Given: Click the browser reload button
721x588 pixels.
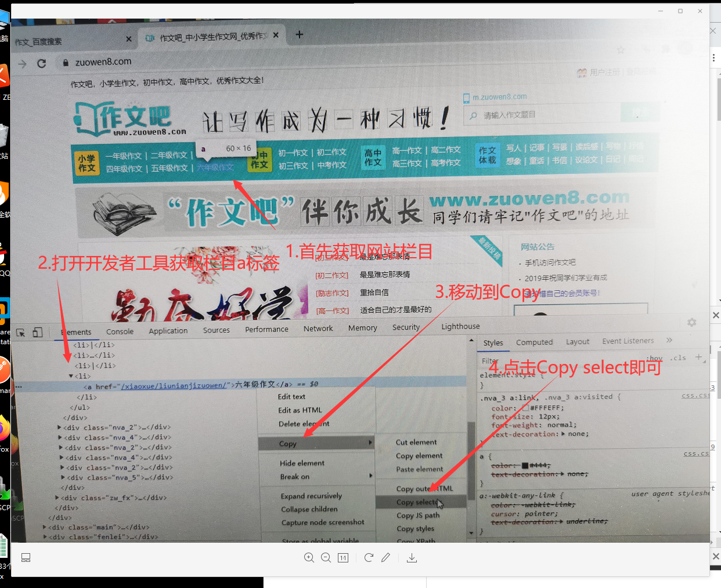Looking at the screenshot, I should coord(42,63).
